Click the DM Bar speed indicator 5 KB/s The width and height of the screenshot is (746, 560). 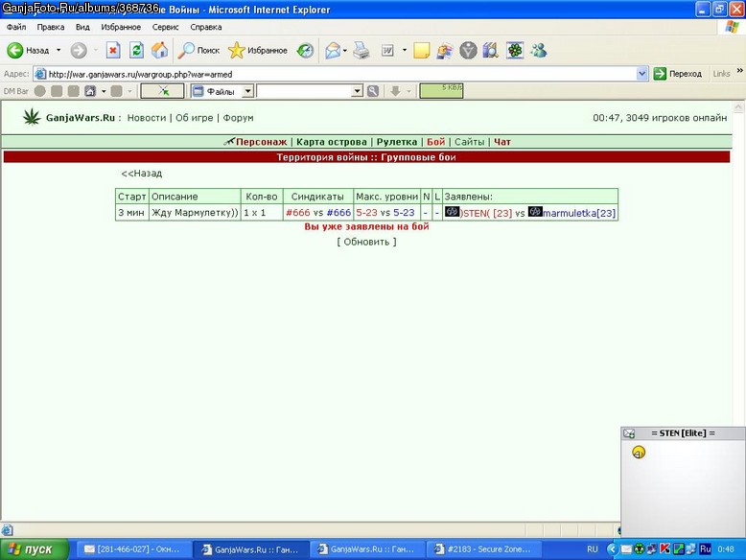441,90
